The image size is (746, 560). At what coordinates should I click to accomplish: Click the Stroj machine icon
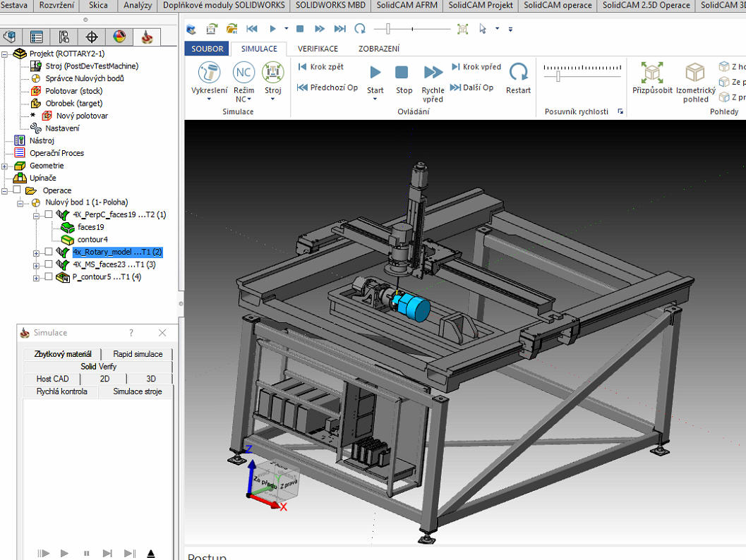272,73
